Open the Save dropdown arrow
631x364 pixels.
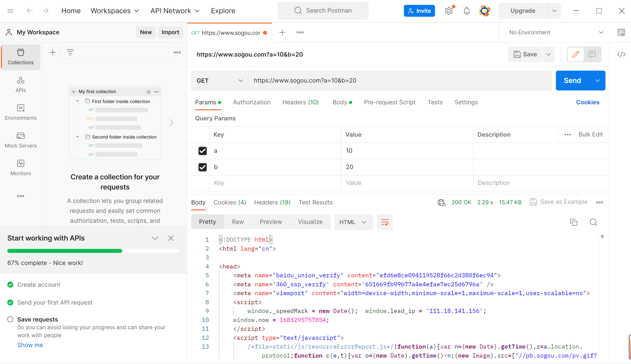click(x=548, y=54)
